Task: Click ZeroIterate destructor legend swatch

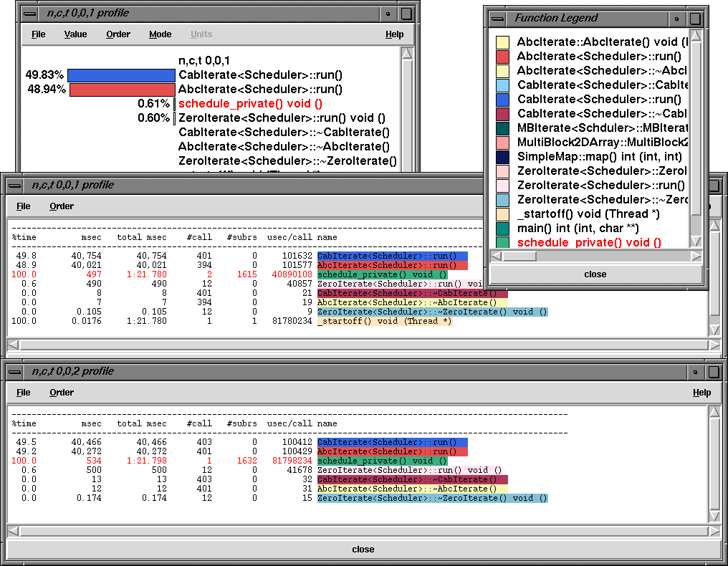Action: point(502,200)
